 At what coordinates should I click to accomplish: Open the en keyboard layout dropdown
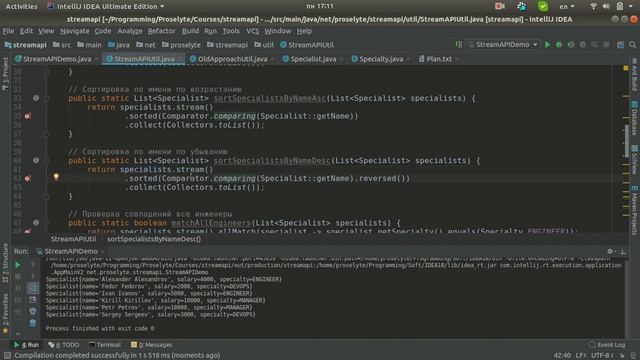[567, 6]
